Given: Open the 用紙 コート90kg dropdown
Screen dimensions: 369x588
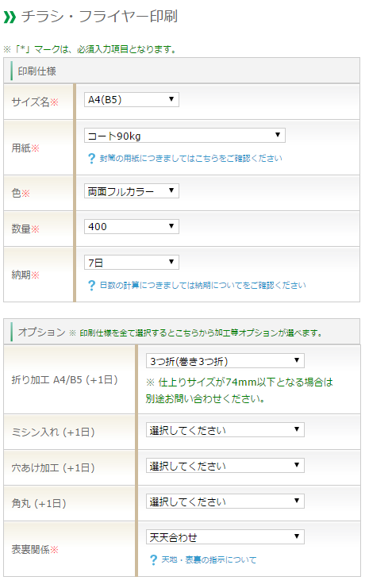Looking at the screenshot, I should click(x=184, y=136).
